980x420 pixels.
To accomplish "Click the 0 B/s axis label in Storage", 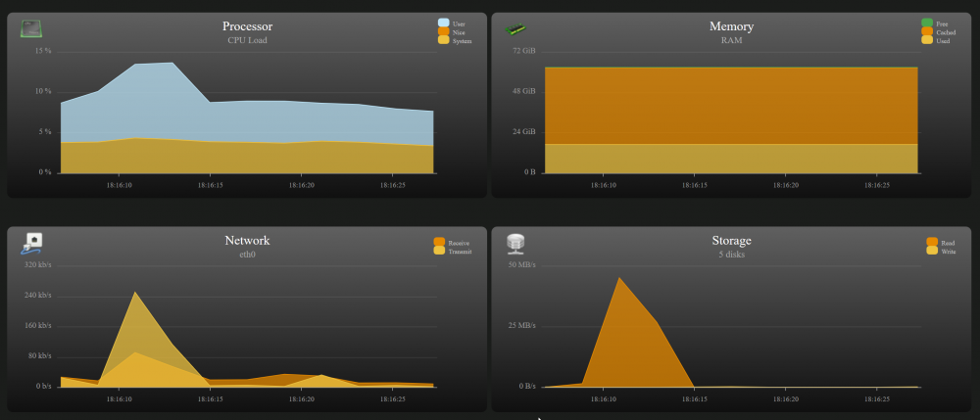I will point(526,387).
